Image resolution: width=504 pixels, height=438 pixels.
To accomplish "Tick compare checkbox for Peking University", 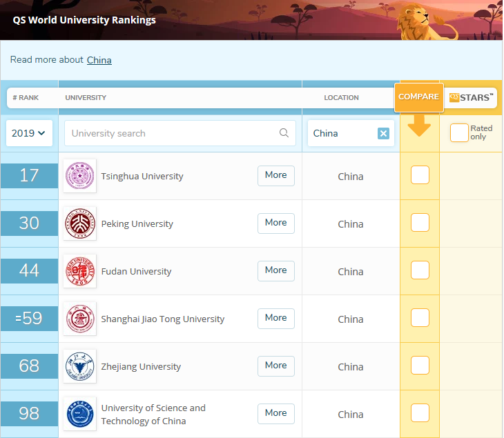I will coord(420,223).
